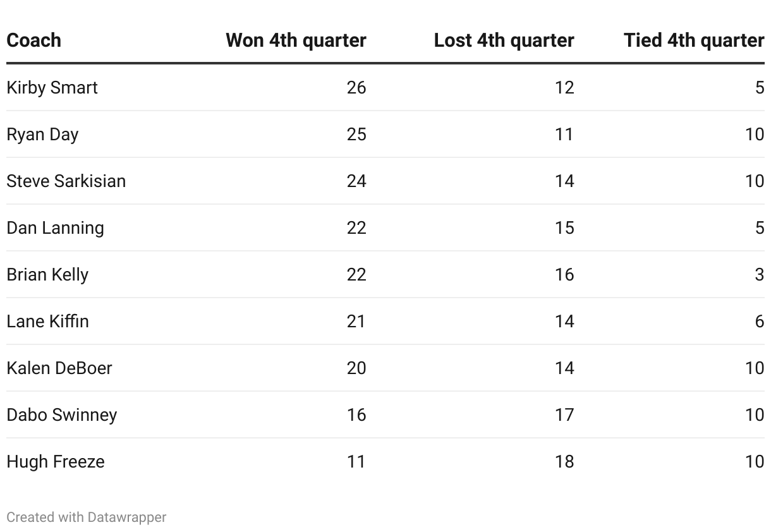The image size is (771, 532).
Task: Select the Brian Kelly name cell
Action: point(47,274)
